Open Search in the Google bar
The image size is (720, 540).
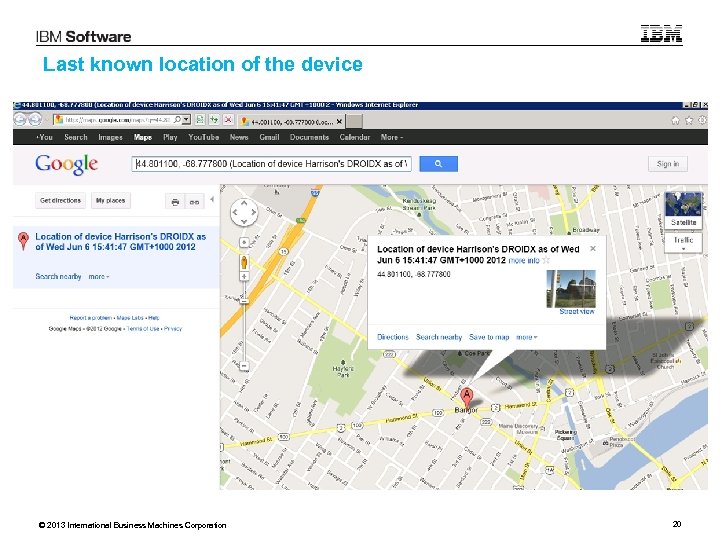coord(76,137)
